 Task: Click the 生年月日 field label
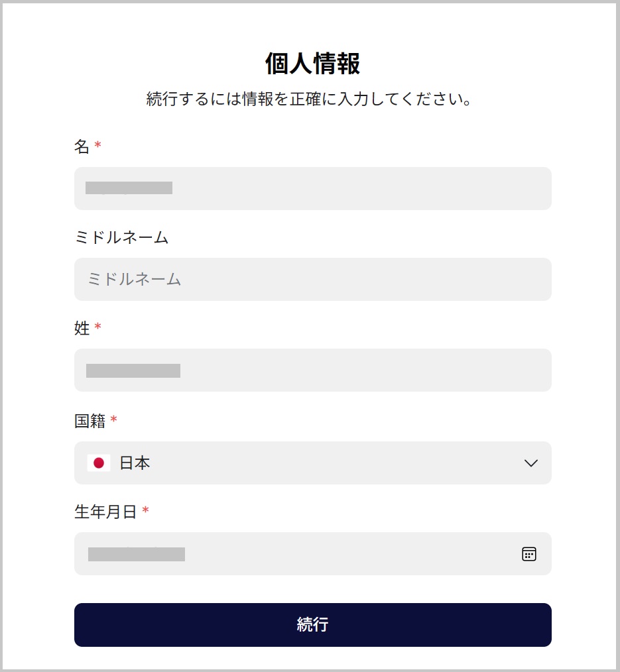pos(105,512)
